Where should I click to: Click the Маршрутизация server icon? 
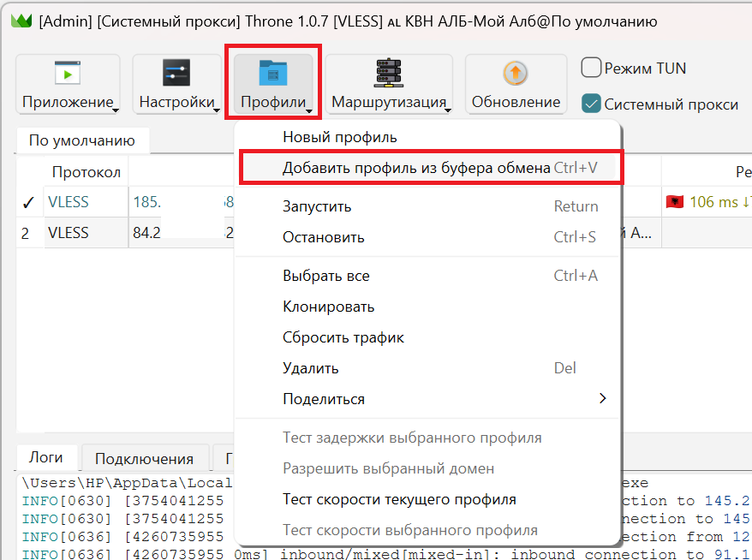coord(389,74)
